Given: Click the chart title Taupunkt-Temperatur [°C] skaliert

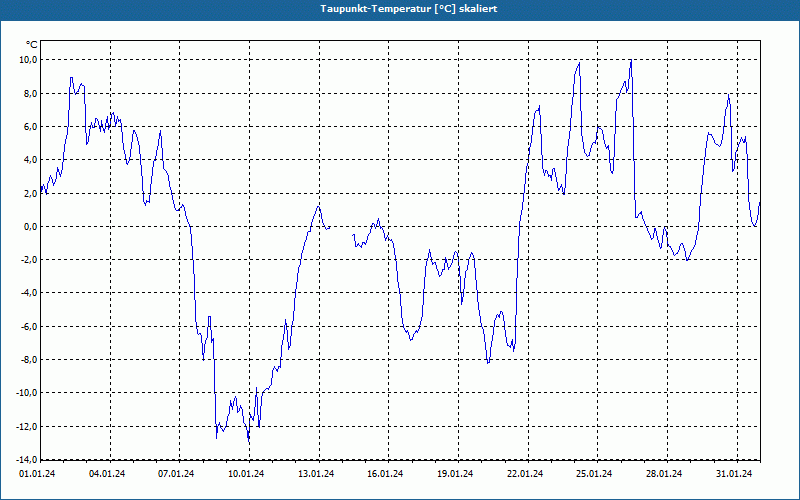Looking at the screenshot, I should [x=409, y=9].
